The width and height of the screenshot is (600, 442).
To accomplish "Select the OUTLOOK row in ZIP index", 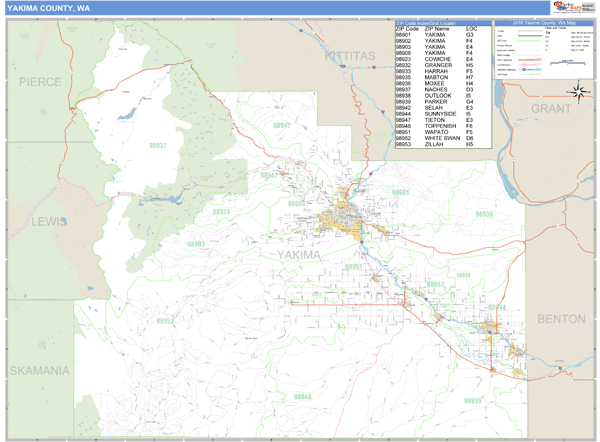I will (435, 96).
